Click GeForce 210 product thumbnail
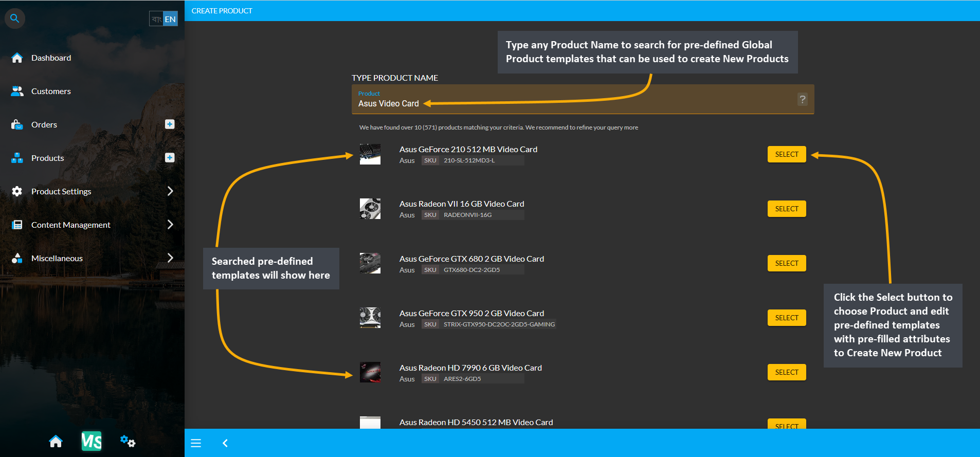Image resolution: width=980 pixels, height=457 pixels. [370, 154]
